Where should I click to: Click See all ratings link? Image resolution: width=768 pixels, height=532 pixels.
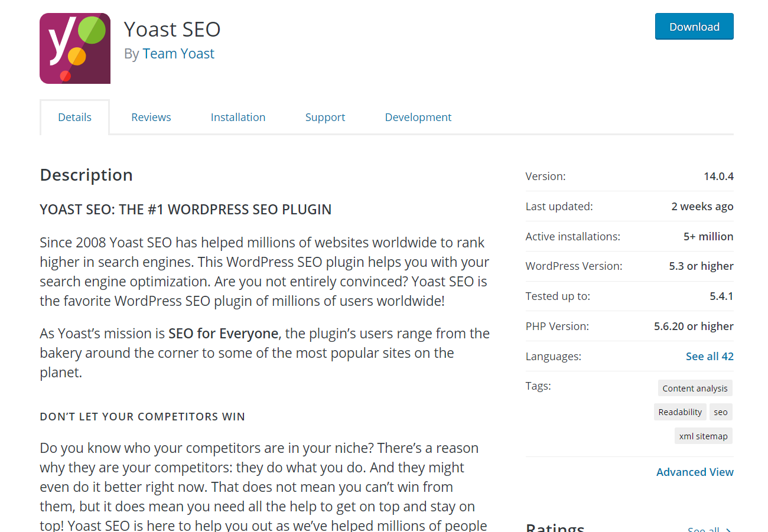click(710, 529)
